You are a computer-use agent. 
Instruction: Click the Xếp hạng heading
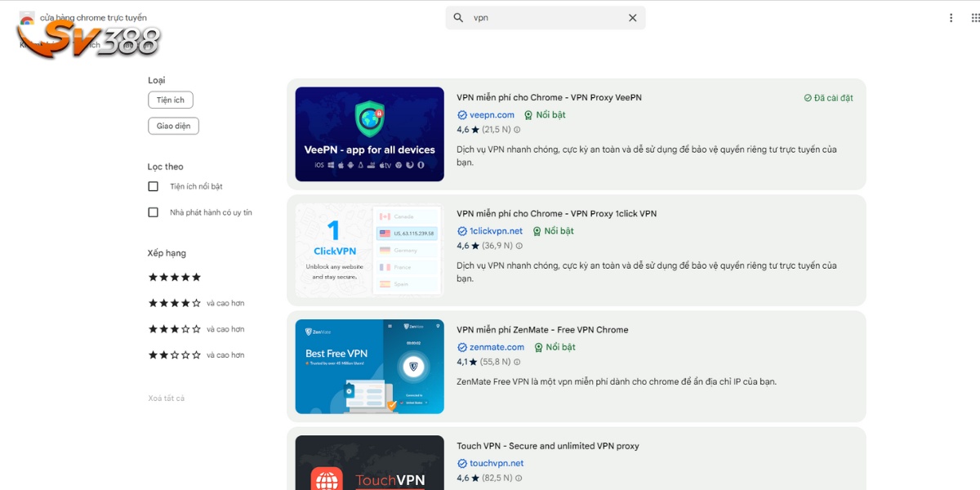pyautogui.click(x=167, y=253)
